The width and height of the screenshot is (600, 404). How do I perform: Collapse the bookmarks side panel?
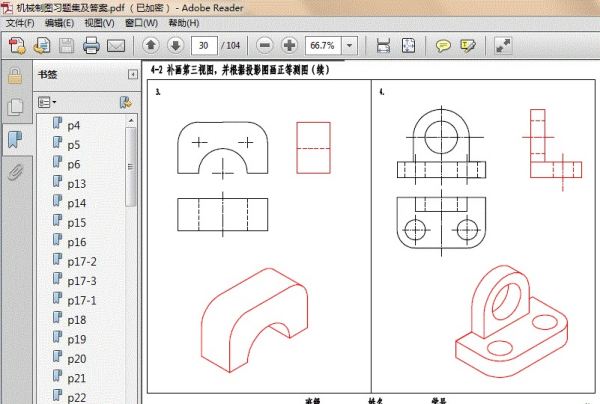[133, 75]
